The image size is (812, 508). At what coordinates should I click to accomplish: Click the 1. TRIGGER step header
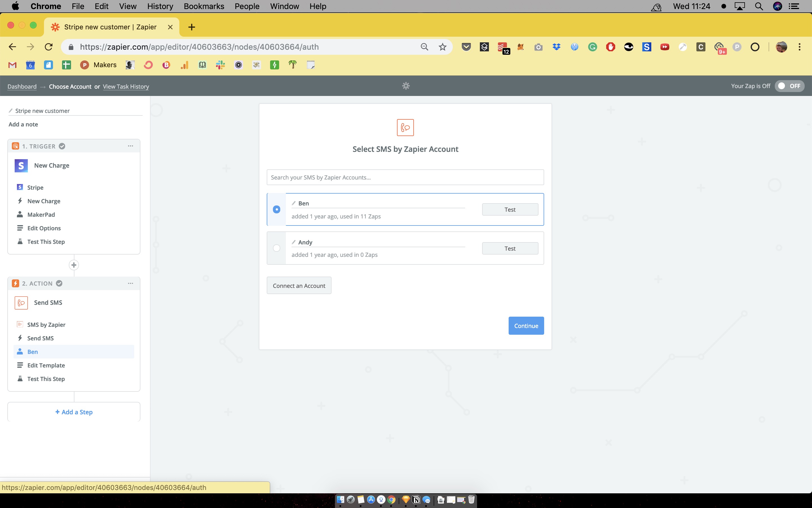74,146
